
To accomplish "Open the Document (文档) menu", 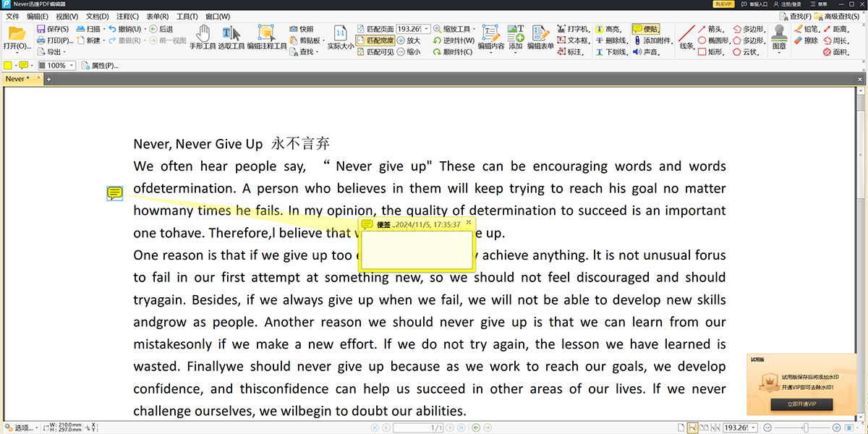I will (x=97, y=16).
